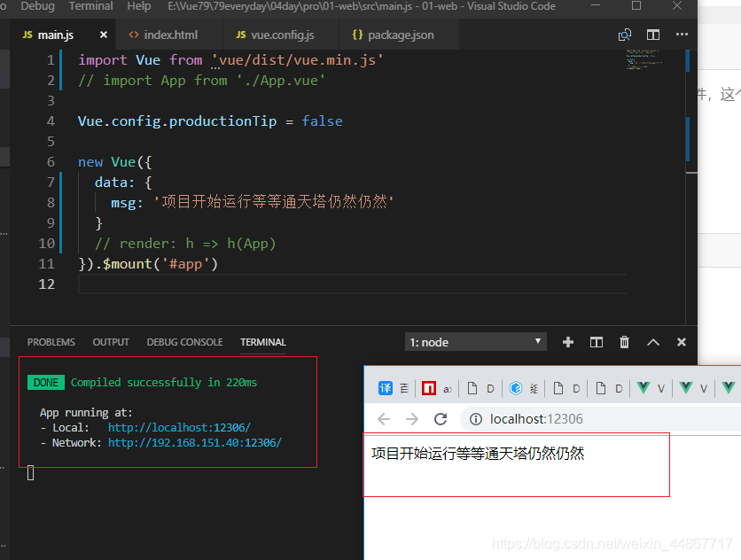Screen dimensions: 741x560
Task: Reload the localhost page in the browser
Action: point(441,419)
